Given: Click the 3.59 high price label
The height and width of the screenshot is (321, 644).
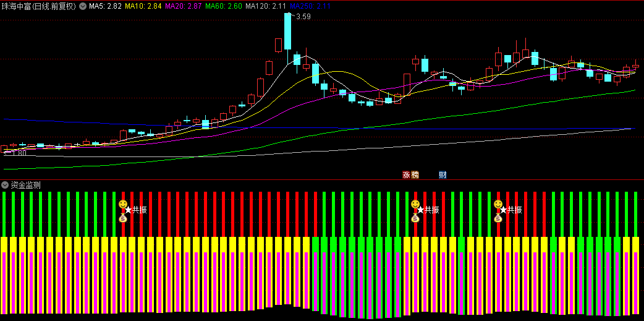Looking at the screenshot, I should pos(303,17).
